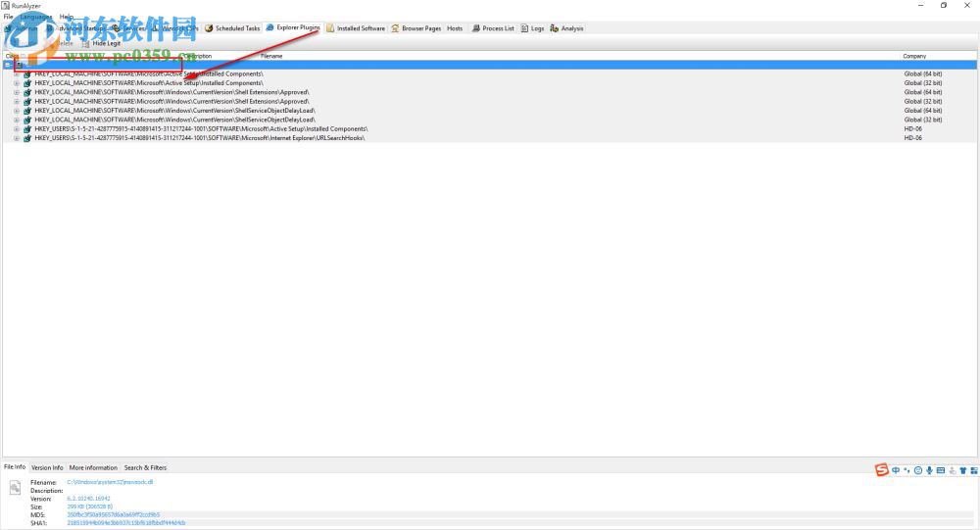Viewport: 980px width, 530px height.
Task: Open the IME soft keyboard icon
Action: [941, 470]
